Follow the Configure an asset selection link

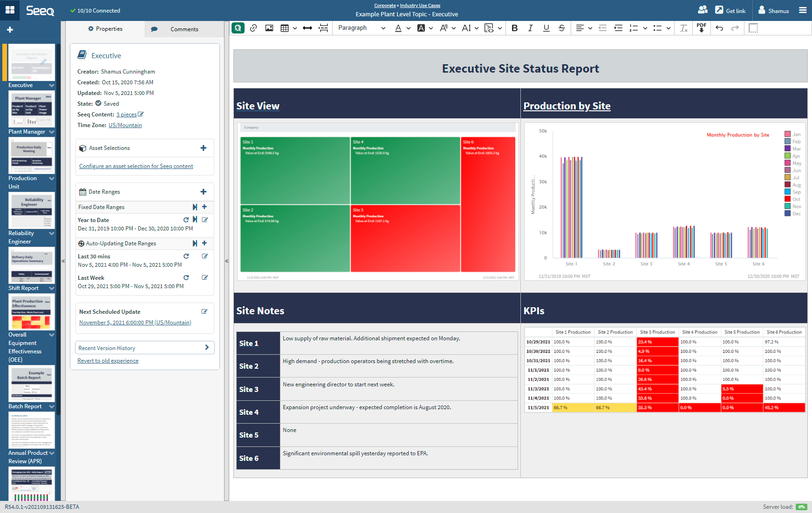click(136, 166)
